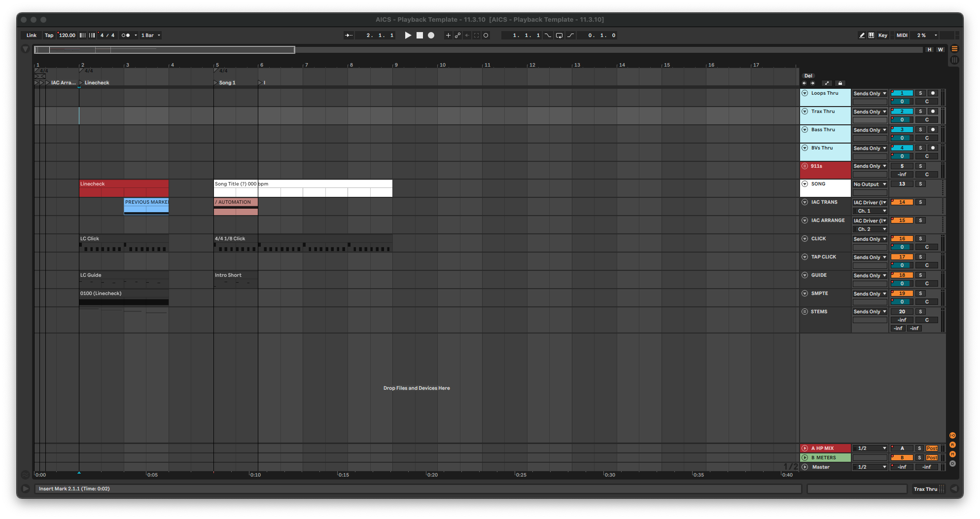Open IAC TRANS channel Ch. 1 dropdown
Image resolution: width=980 pixels, height=519 pixels.
pyautogui.click(x=870, y=211)
